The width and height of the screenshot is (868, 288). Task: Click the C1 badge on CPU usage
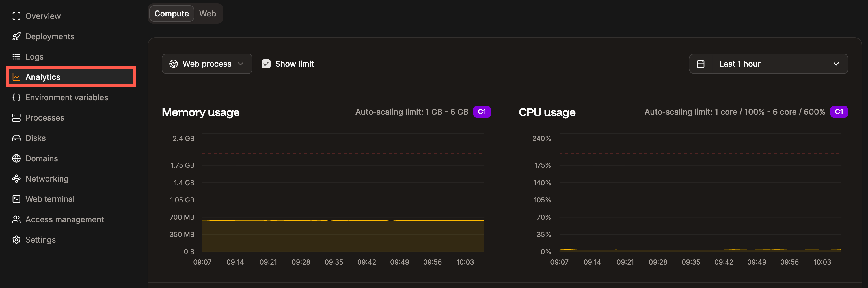839,112
